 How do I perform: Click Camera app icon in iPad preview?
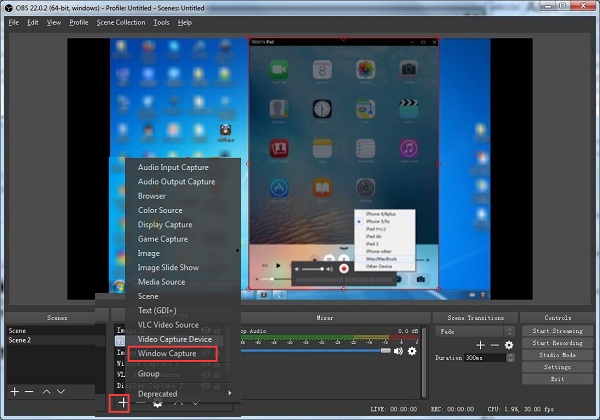click(x=409, y=69)
